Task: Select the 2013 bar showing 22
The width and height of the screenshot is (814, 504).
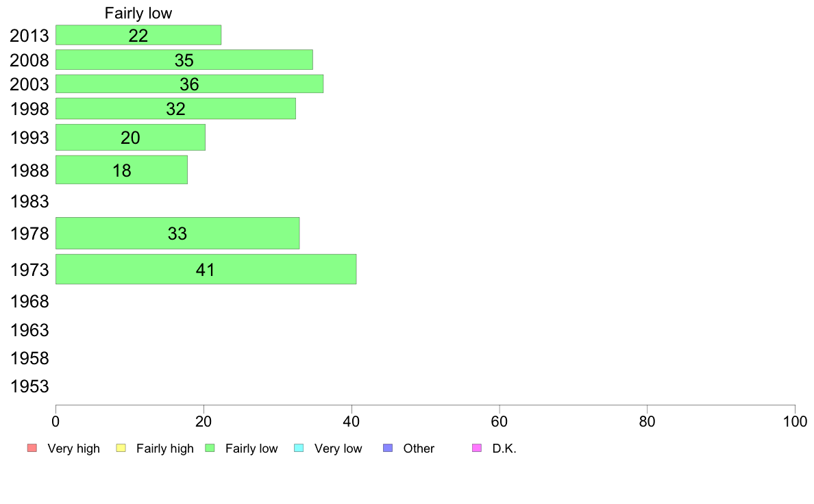Action: click(x=138, y=35)
